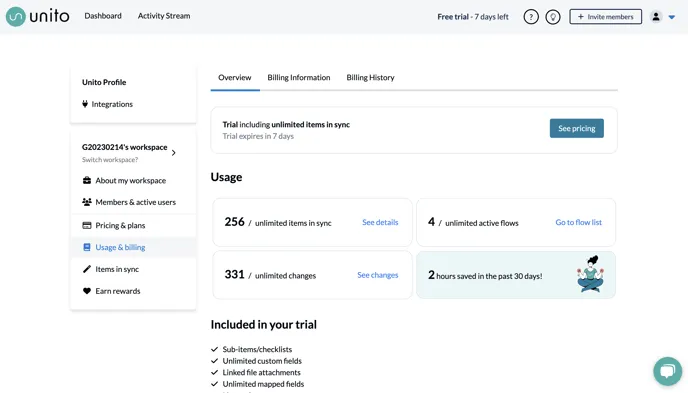
Task: Open Earn rewards
Action: point(118,291)
